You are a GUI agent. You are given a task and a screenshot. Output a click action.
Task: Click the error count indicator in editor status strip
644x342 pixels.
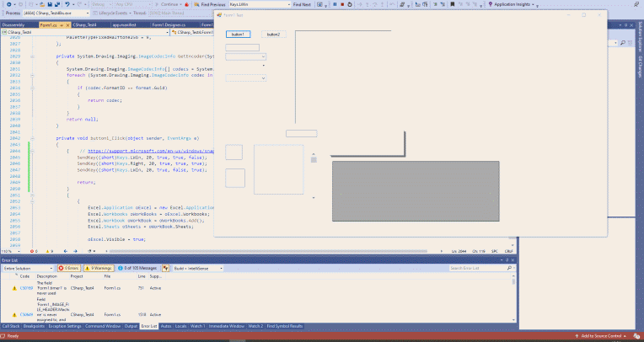(x=34, y=251)
